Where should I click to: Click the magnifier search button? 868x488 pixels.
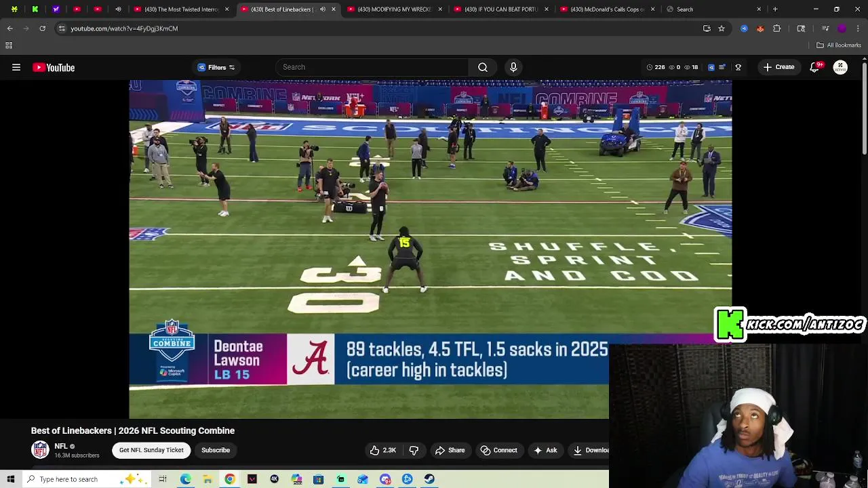483,67
